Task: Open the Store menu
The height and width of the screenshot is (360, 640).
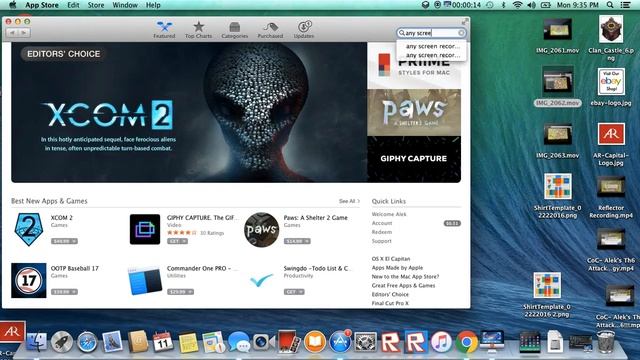Action: coord(96,5)
